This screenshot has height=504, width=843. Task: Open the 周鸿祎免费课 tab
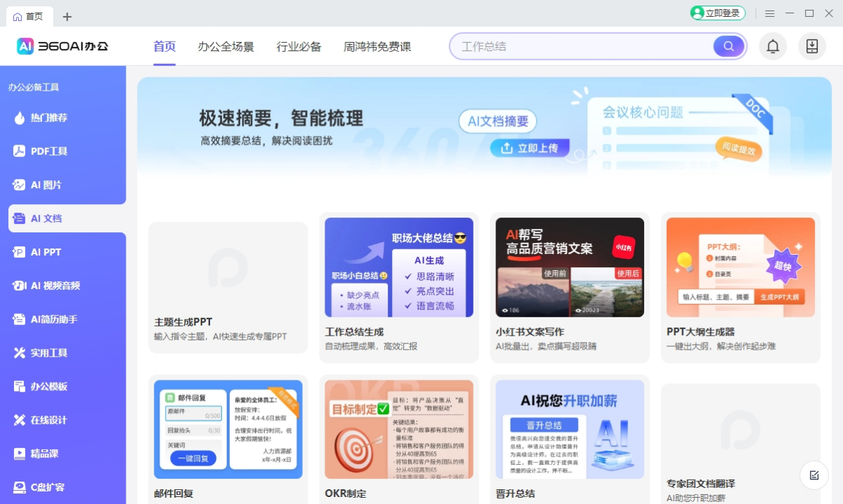point(377,46)
